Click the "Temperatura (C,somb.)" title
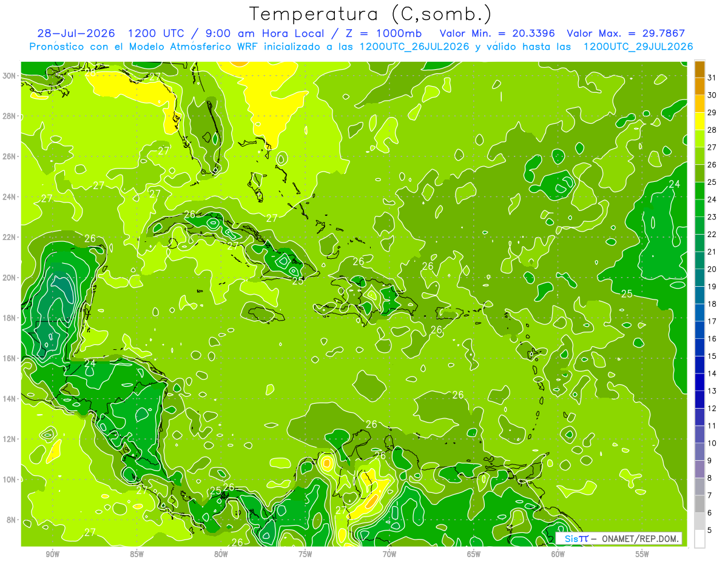 pos(371,14)
